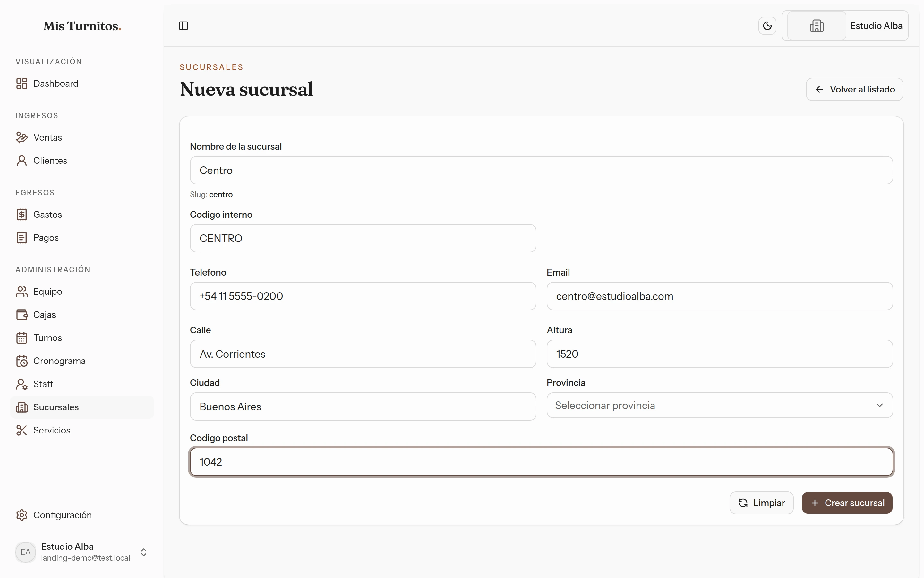Image resolution: width=924 pixels, height=578 pixels.
Task: Click the SUCURSALES breadcrumb label
Action: 211,67
